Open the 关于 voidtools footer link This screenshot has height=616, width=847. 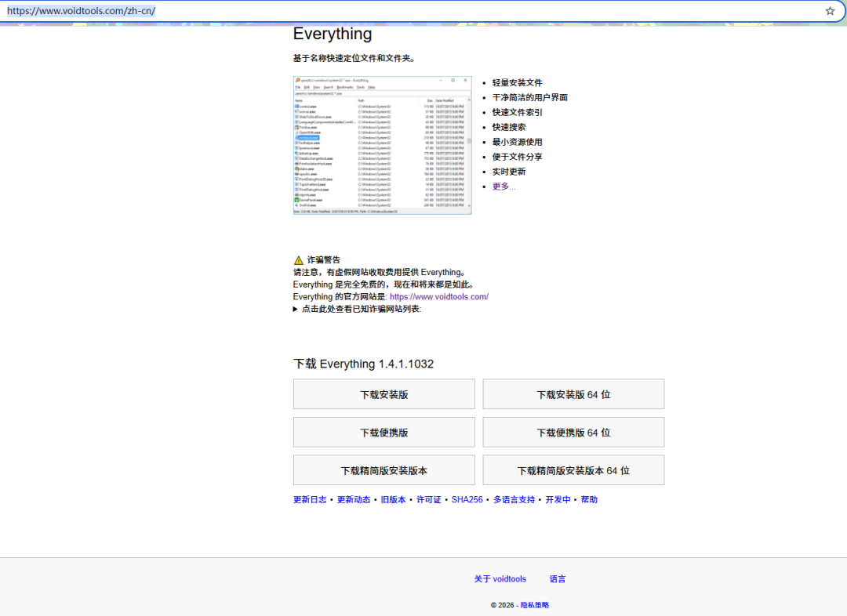click(500, 578)
